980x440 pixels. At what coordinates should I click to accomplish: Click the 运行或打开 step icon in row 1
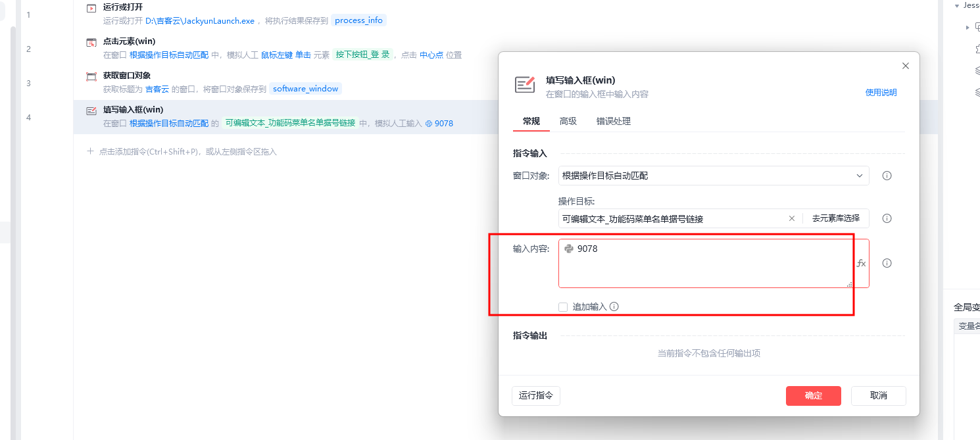(x=91, y=8)
